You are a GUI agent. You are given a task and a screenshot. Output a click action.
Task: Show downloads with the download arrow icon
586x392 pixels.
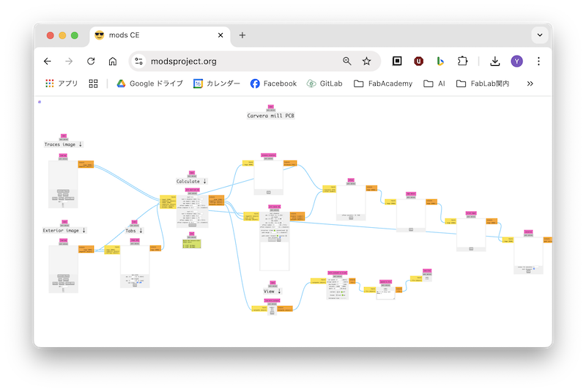tap(495, 62)
